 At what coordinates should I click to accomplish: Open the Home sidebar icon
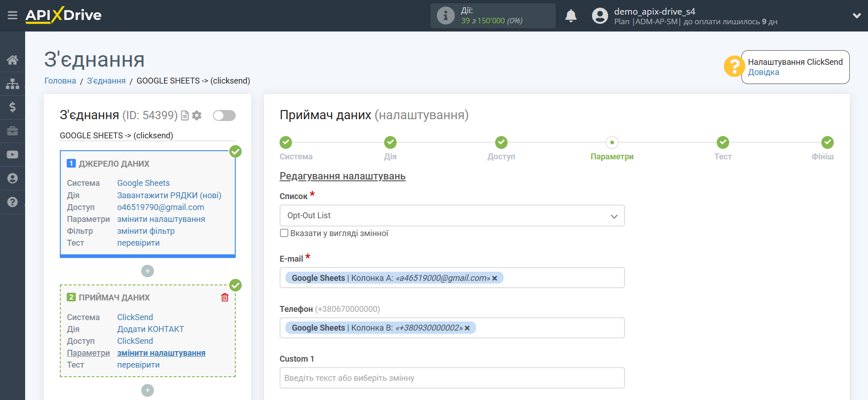click(x=12, y=60)
